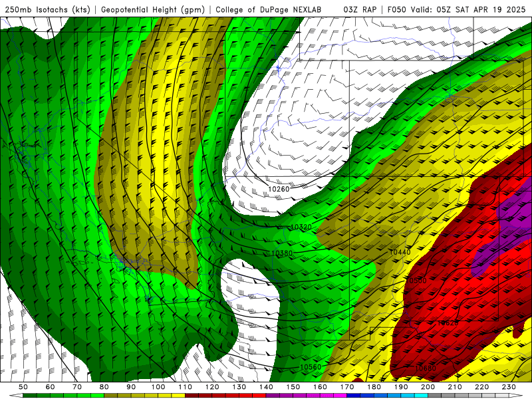Click the 120 kts colorbar label
The height and width of the screenshot is (399, 532).
tap(212, 387)
